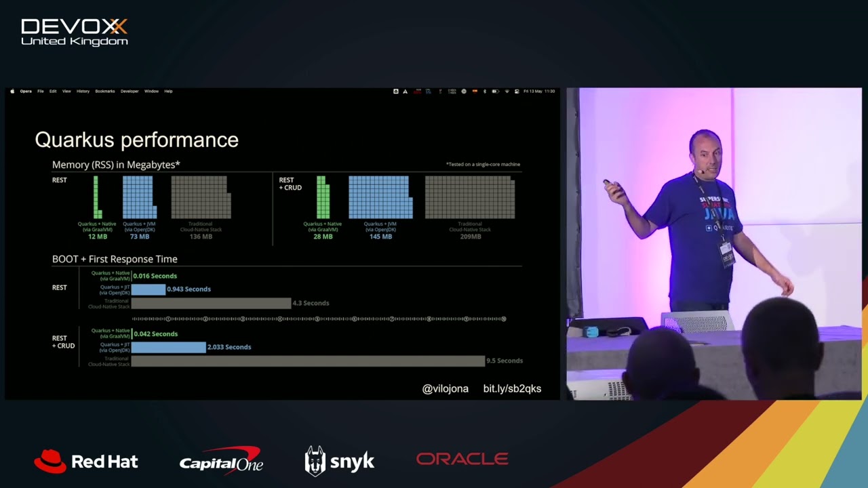
Task: Open the View menu
Action: 66,91
